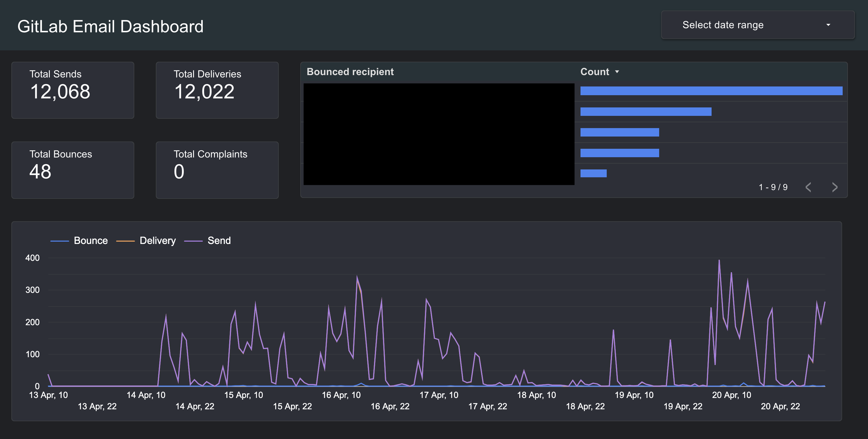Viewport: 868px width, 439px height.
Task: Click the pagination label 1 - 9 / 9
Action: [x=773, y=187]
